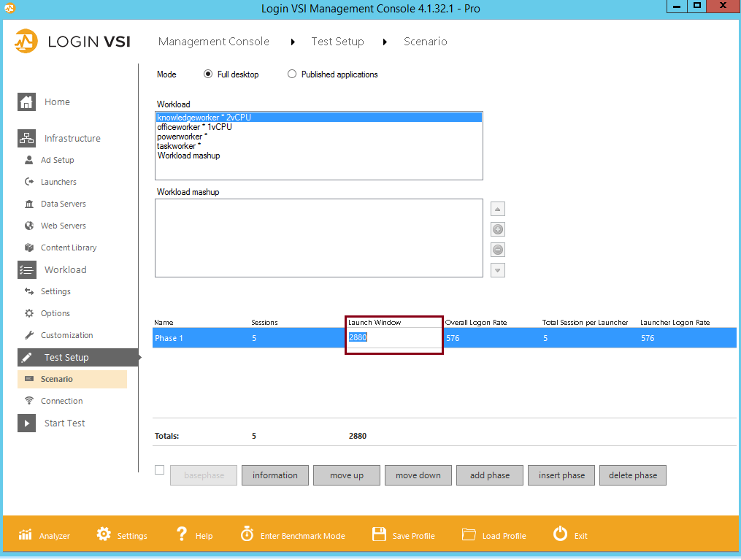
Task: Select Published applications mode
Action: pos(292,74)
